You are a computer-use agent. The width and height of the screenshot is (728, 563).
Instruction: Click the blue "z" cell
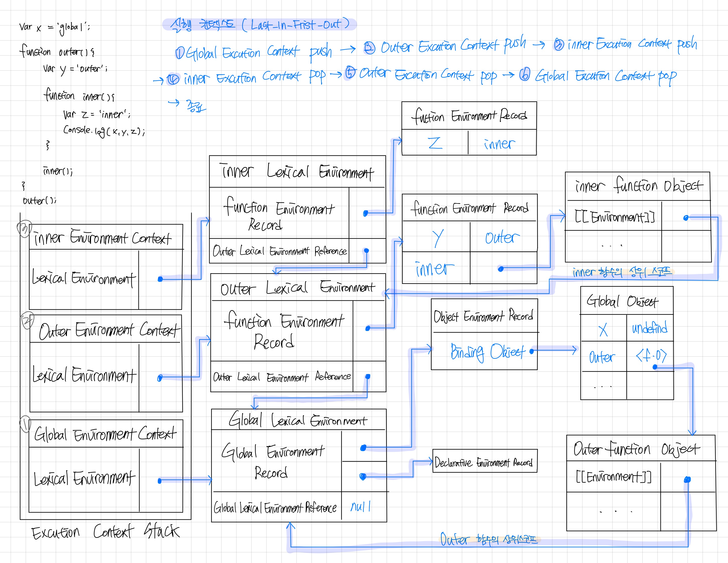[x=435, y=143]
